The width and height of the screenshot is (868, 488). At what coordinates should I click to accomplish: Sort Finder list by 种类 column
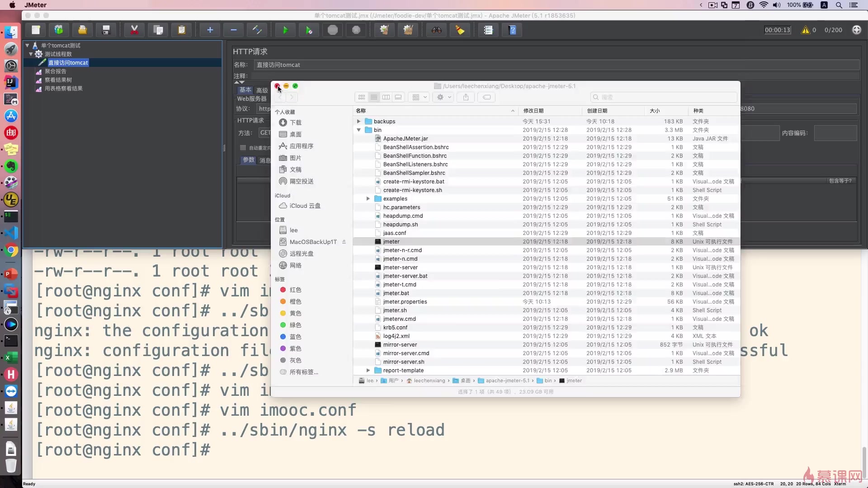pos(714,111)
